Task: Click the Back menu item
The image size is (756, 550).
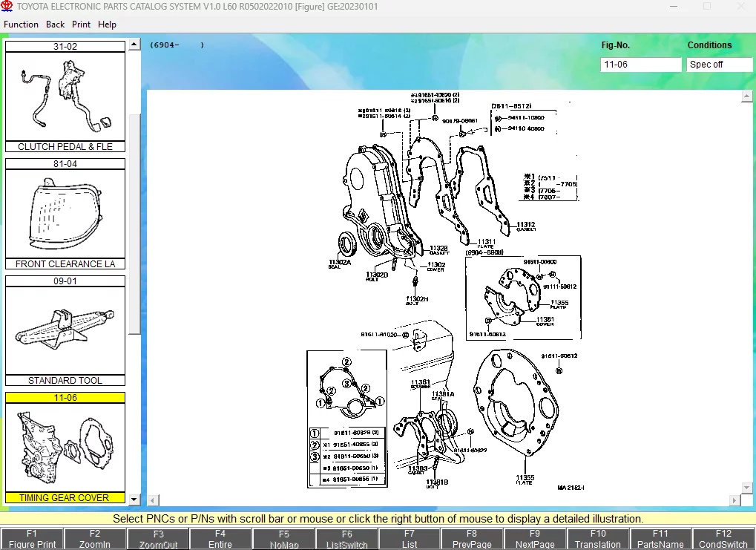Action: pyautogui.click(x=56, y=24)
